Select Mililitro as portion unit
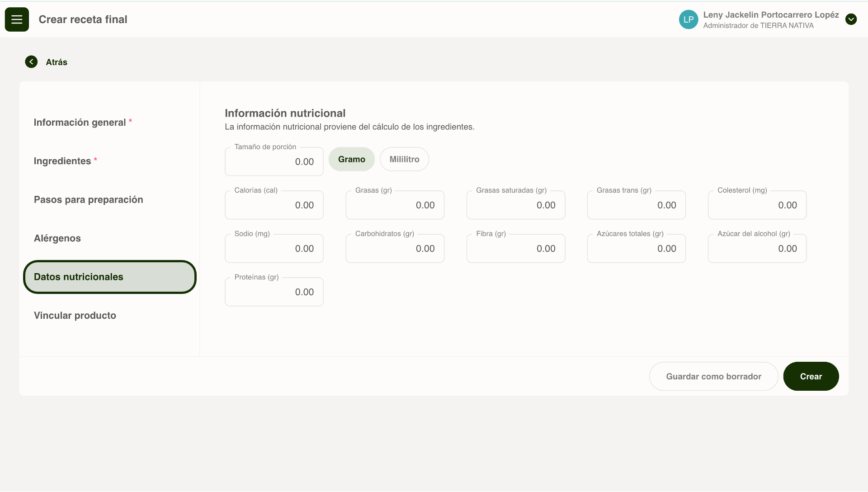Screen dimensions: 868x492 coord(404,159)
